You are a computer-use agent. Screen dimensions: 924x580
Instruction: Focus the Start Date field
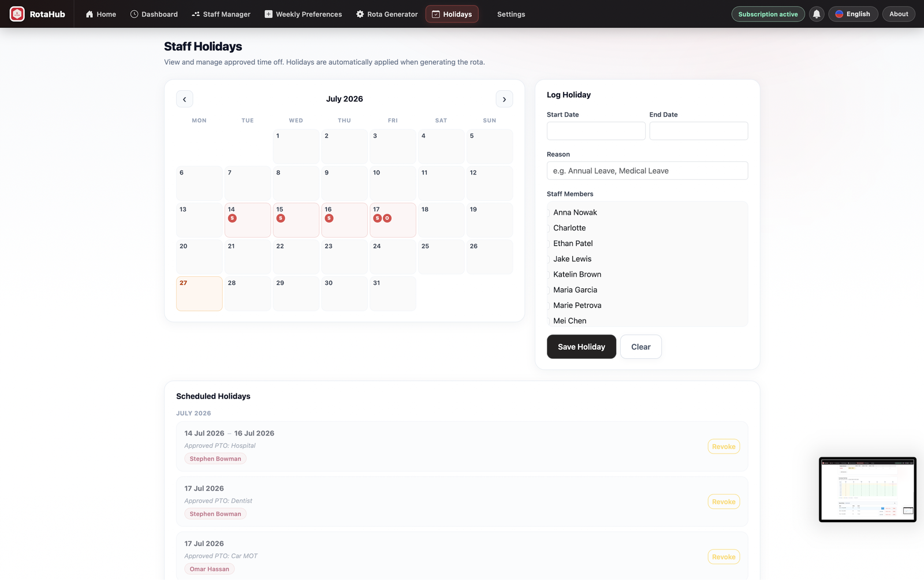596,131
